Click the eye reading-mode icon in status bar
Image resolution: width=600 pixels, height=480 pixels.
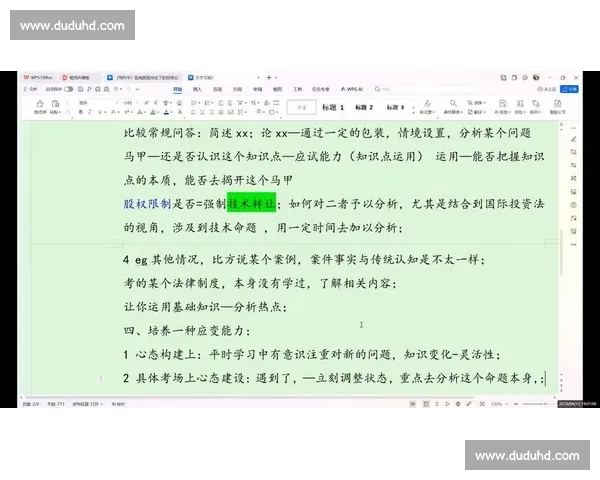(x=412, y=404)
